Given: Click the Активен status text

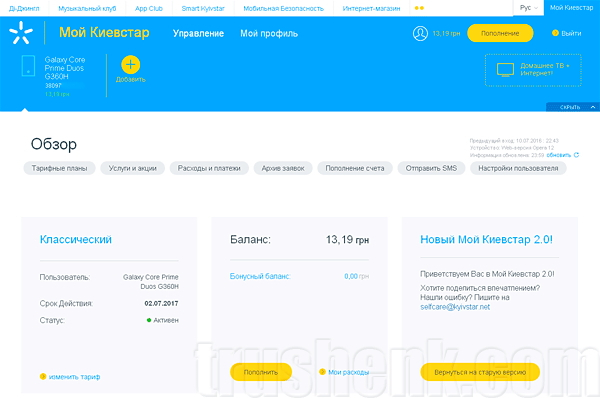Looking at the screenshot, I should pos(166,320).
